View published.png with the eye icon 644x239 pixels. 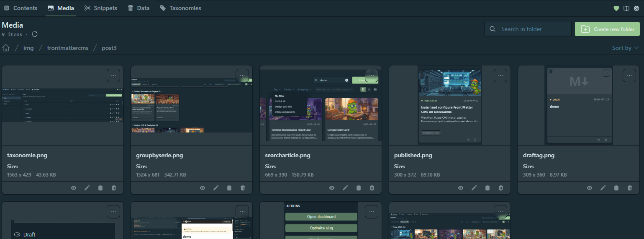point(461,188)
